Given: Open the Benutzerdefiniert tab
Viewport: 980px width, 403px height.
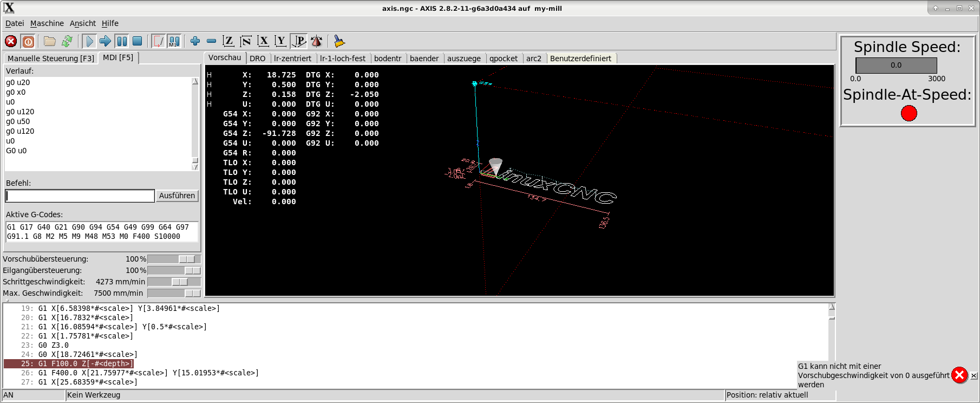Looking at the screenshot, I should (580, 58).
